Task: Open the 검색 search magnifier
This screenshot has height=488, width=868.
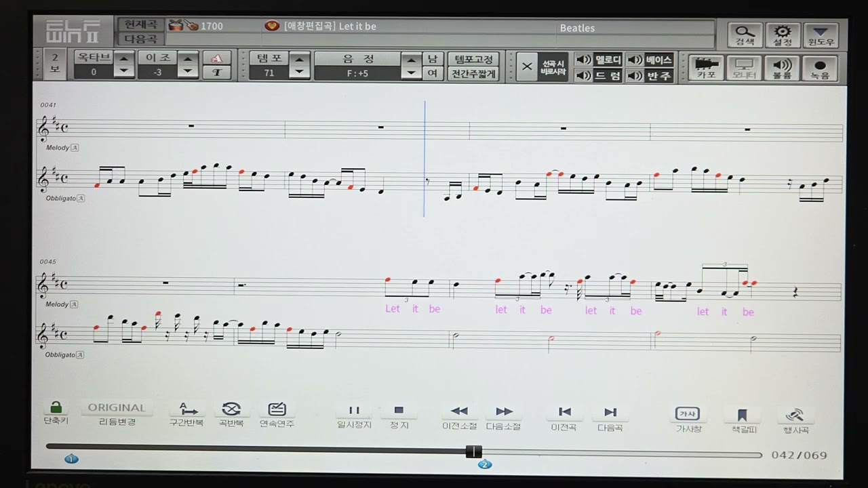Action: tap(745, 35)
